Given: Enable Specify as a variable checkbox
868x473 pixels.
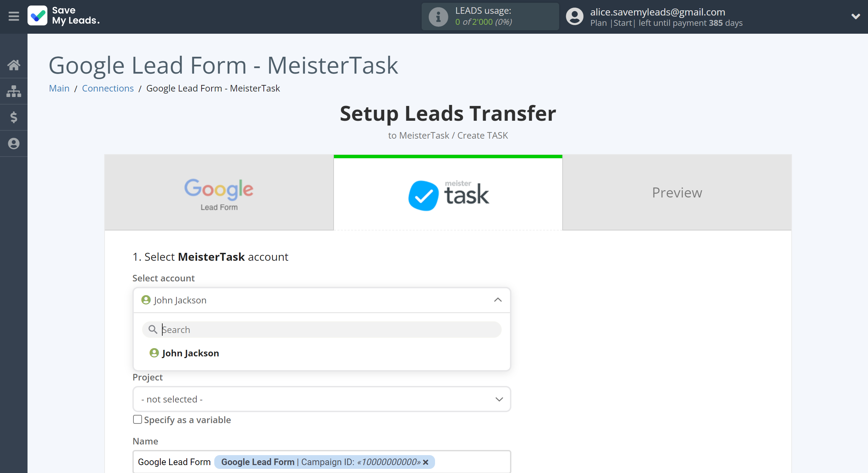Looking at the screenshot, I should pyautogui.click(x=138, y=419).
